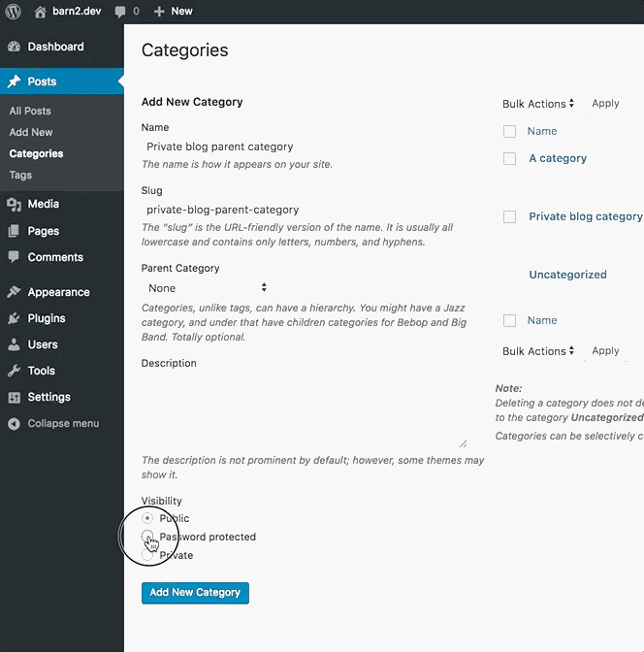Open Media library icon in sidebar
This screenshot has width=644, height=652.
click(14, 204)
